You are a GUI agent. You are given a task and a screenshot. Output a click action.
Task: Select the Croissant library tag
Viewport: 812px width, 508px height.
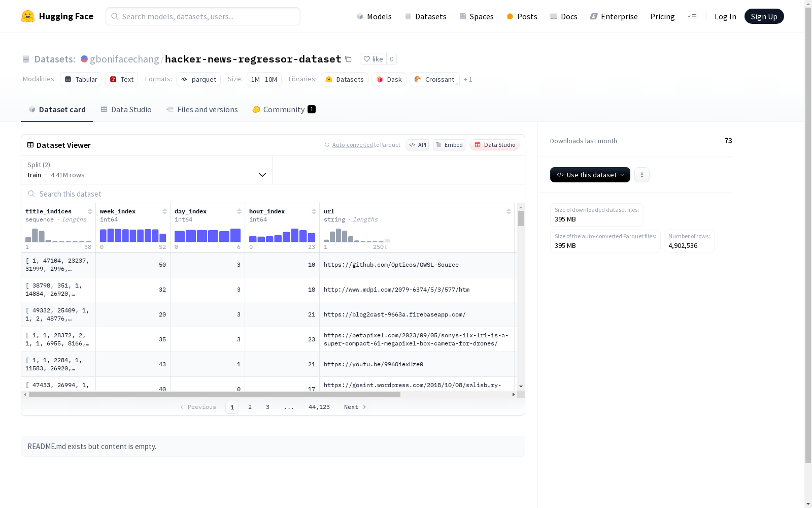click(434, 79)
